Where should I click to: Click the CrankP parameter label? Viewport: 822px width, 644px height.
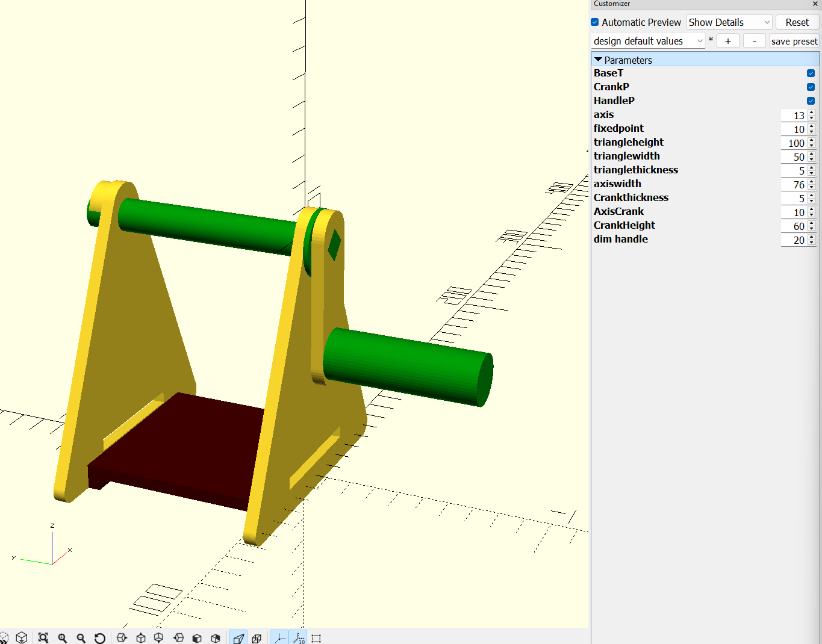click(611, 87)
